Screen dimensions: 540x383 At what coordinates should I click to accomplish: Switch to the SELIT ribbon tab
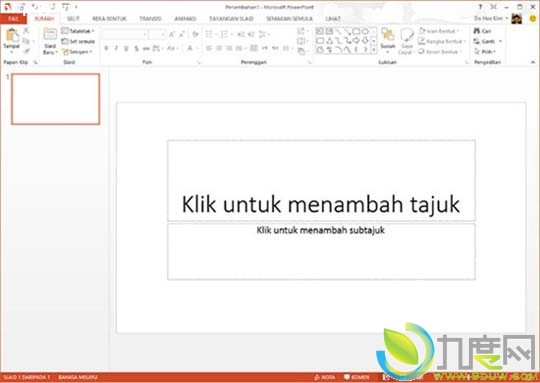point(73,19)
